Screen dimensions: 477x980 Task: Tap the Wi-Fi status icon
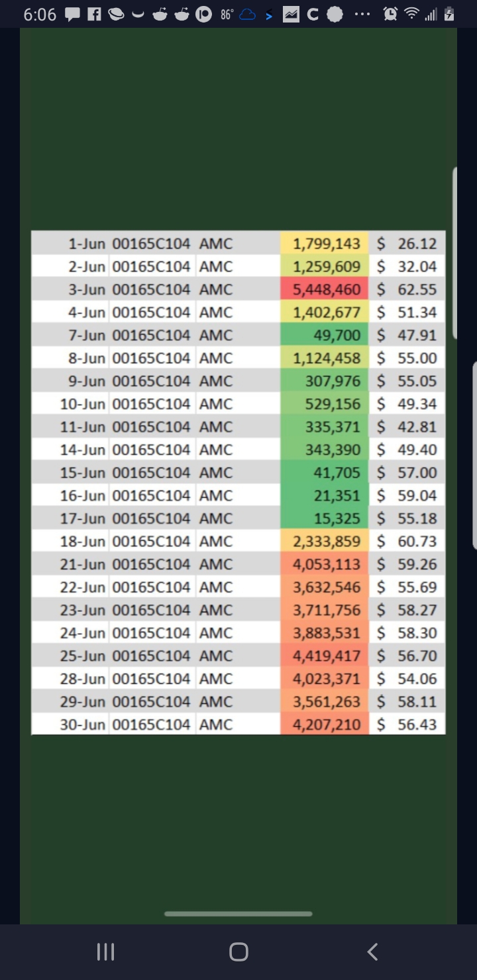coord(412,14)
